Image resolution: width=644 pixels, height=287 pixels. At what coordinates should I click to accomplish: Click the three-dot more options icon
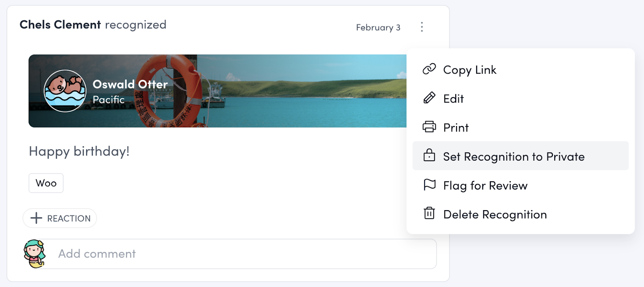pyautogui.click(x=422, y=27)
